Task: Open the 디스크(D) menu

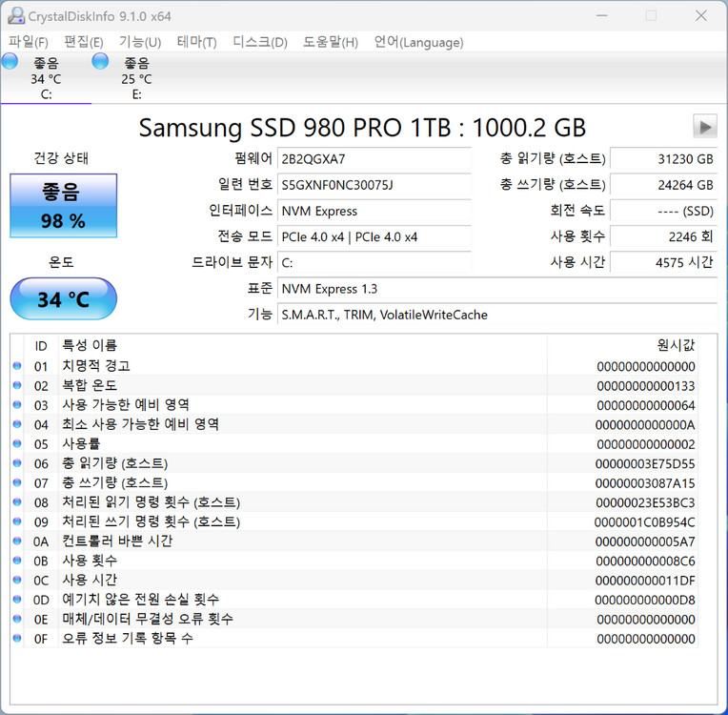Action: (x=260, y=42)
